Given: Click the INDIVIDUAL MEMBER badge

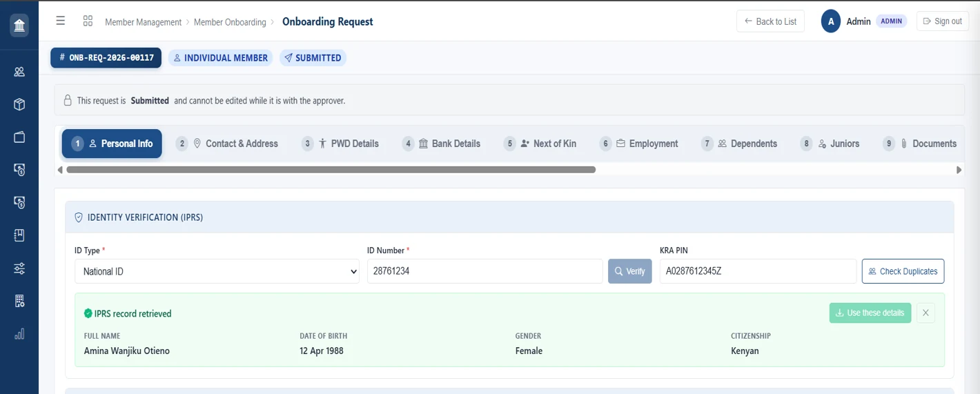Looking at the screenshot, I should click(x=221, y=58).
